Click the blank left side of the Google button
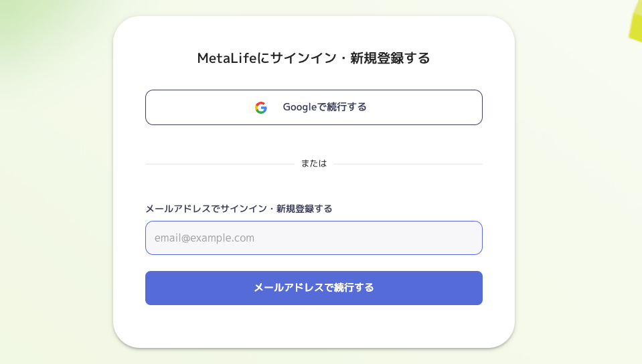This screenshot has height=364, width=642. [x=197, y=107]
